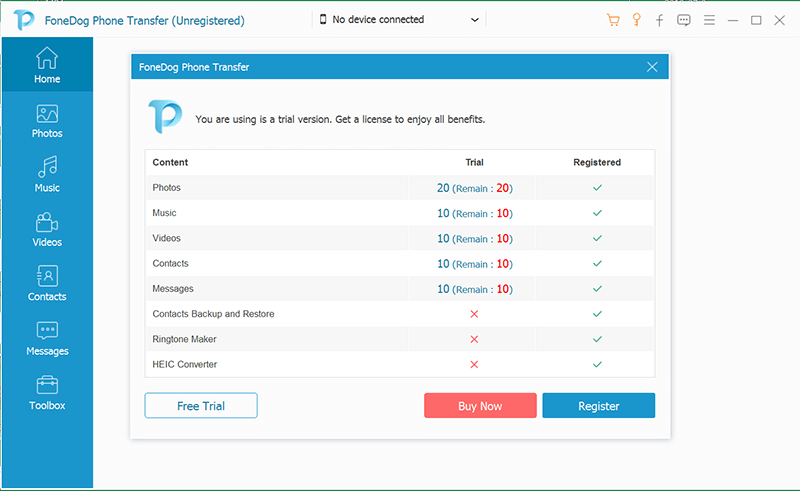Click the FoneDog logo in title bar
800x491 pixels.
click(24, 20)
